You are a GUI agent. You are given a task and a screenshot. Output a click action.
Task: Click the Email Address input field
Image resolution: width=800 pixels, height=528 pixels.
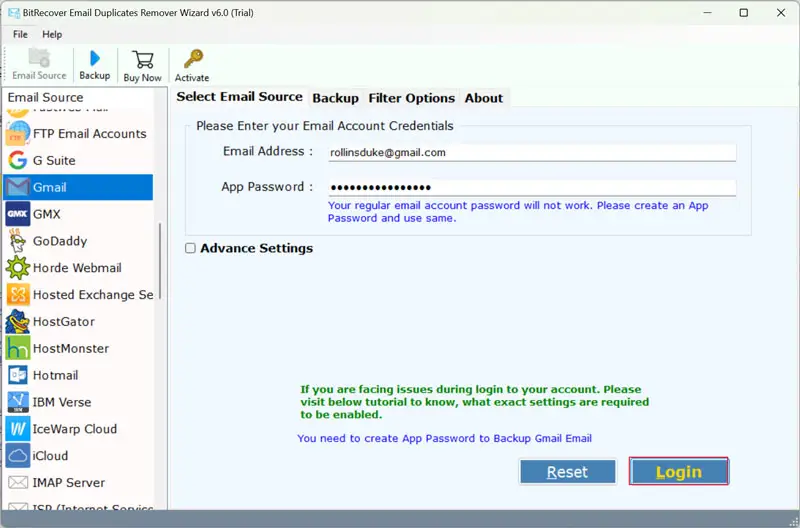tap(532, 153)
